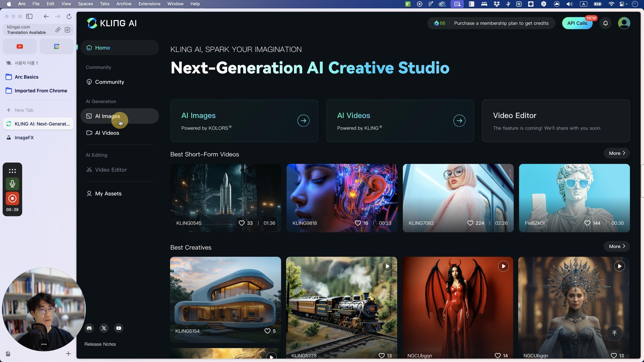Open the X social link icon
The height and width of the screenshot is (362, 644).
pos(104,328)
